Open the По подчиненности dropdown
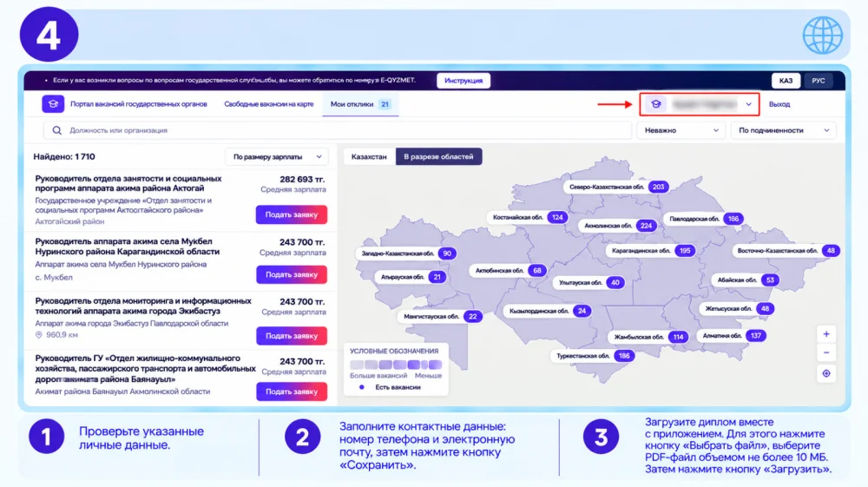Screen dimensions: 868x487 point(783,130)
